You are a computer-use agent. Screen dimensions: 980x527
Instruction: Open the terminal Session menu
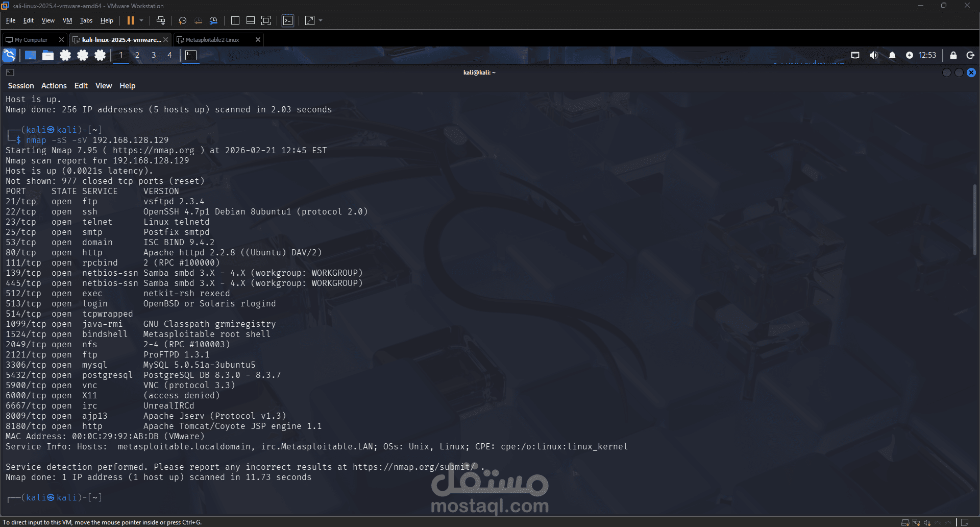(x=21, y=86)
